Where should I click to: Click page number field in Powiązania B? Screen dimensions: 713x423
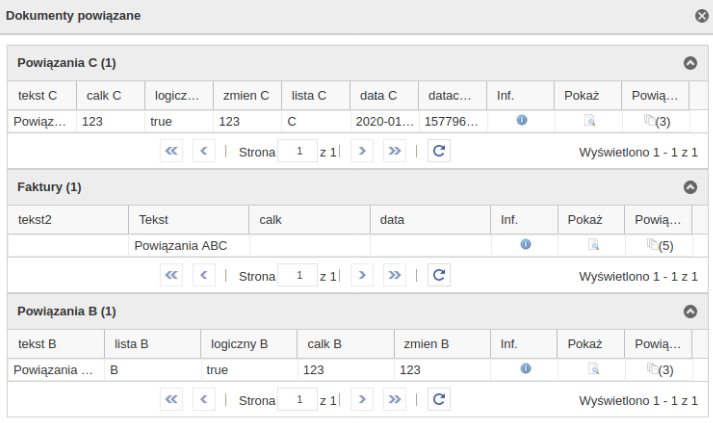click(x=297, y=399)
